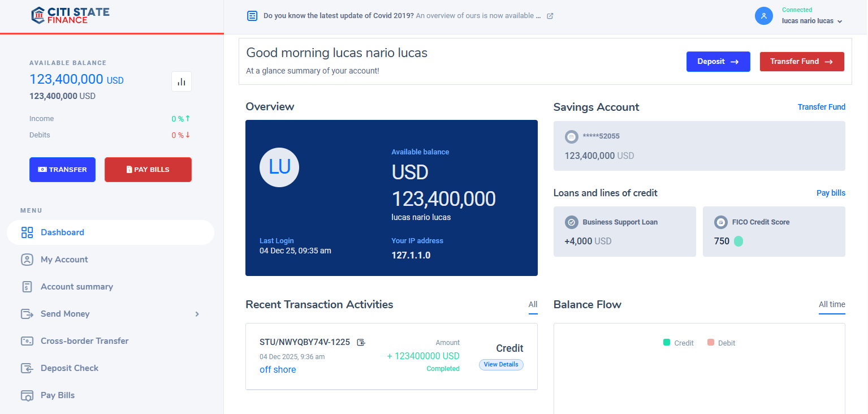Select the All tab in Recent Transactions
This screenshot has width=868, height=414.
pos(533,304)
